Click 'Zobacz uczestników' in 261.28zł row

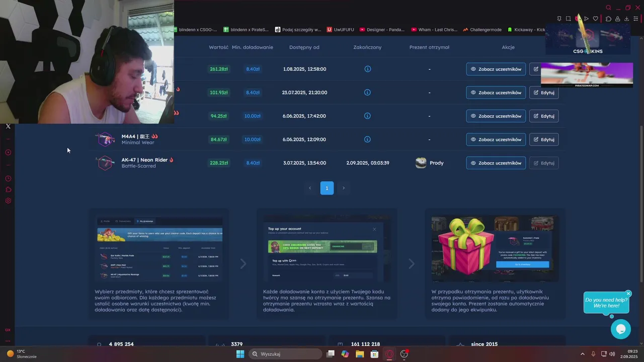click(496, 69)
